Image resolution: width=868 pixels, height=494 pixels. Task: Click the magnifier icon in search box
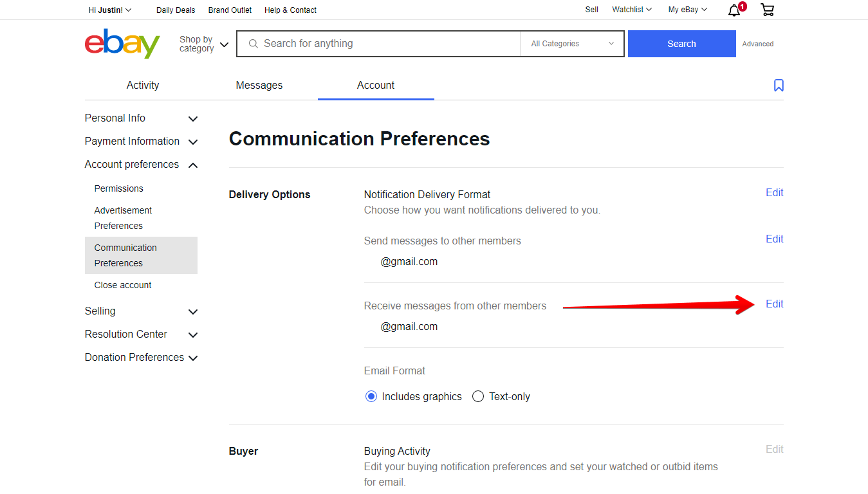(253, 44)
